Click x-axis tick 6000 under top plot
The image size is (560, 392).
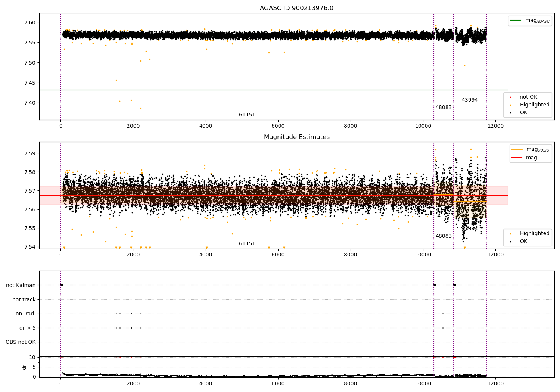[278, 126]
